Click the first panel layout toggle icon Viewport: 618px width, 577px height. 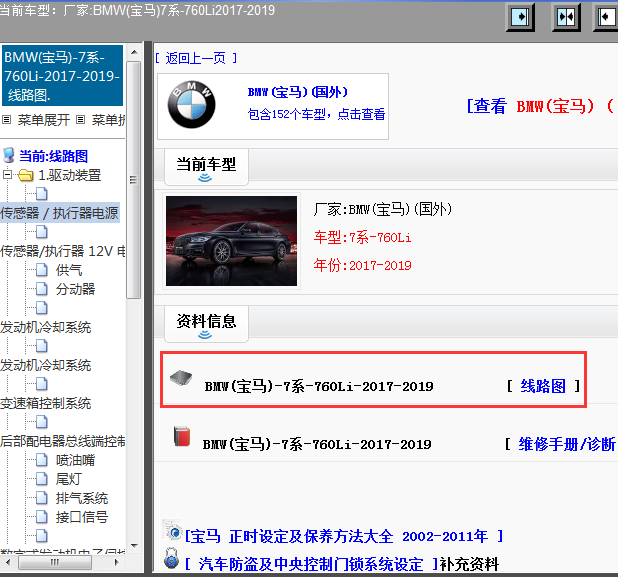tap(520, 17)
